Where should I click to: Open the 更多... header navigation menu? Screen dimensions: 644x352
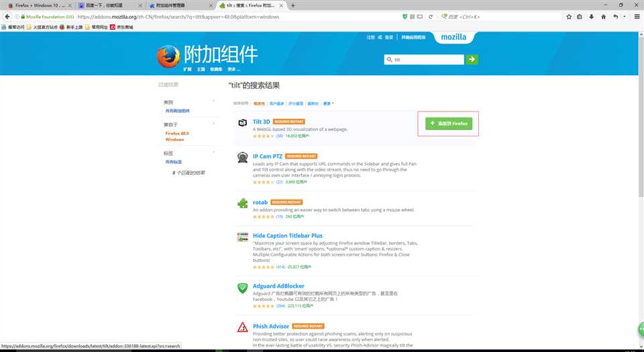[x=233, y=69]
